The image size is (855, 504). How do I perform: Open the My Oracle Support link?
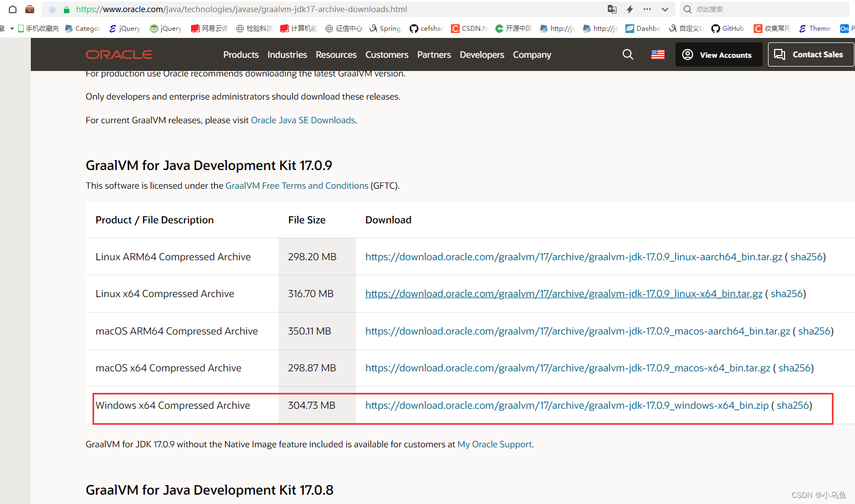[x=494, y=444]
